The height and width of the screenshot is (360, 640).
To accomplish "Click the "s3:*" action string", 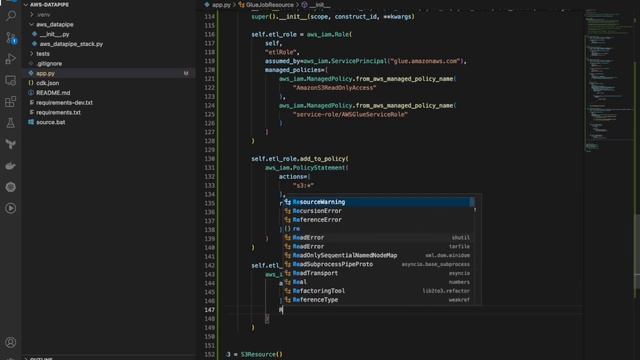I will click(303, 185).
